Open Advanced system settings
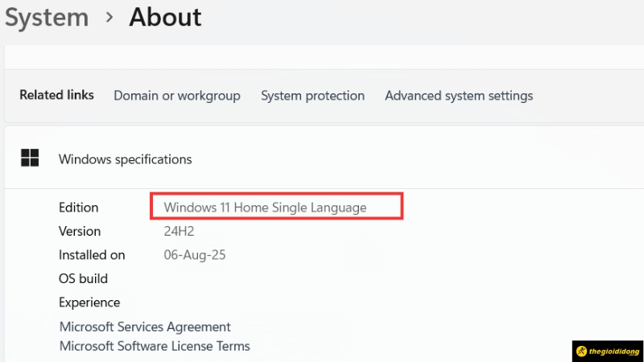This screenshot has height=362, width=644. [x=459, y=96]
